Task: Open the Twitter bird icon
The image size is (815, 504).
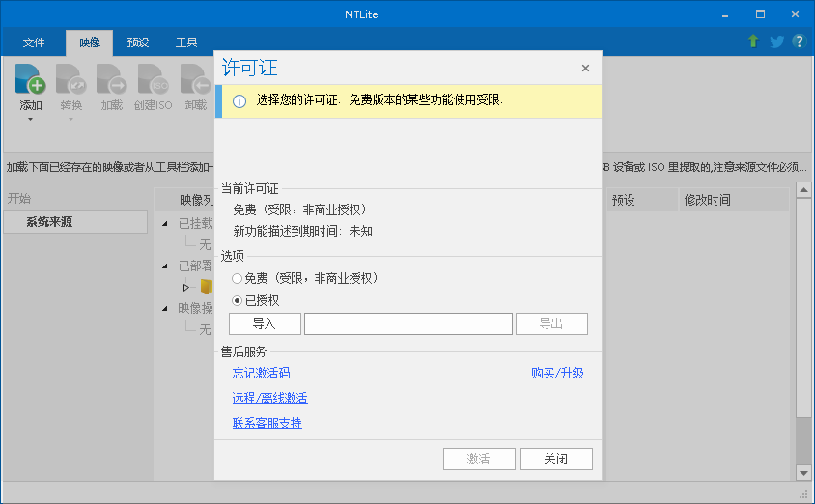Action: (776, 42)
